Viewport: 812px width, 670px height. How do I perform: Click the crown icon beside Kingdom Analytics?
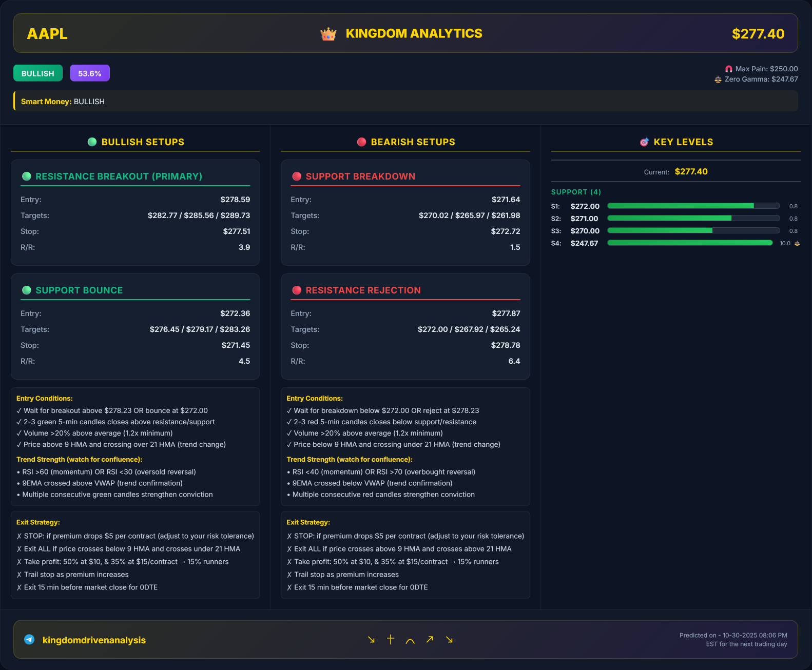328,34
